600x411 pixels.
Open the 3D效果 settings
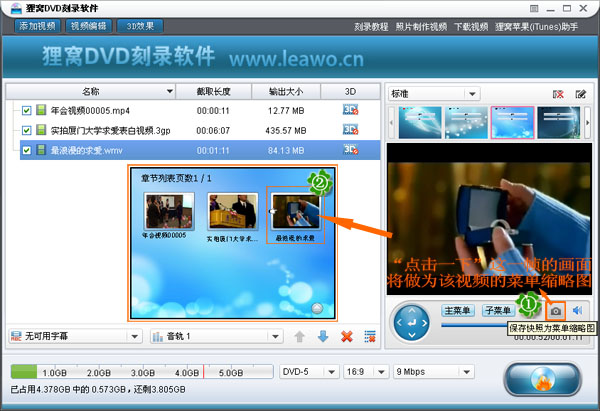pos(140,26)
